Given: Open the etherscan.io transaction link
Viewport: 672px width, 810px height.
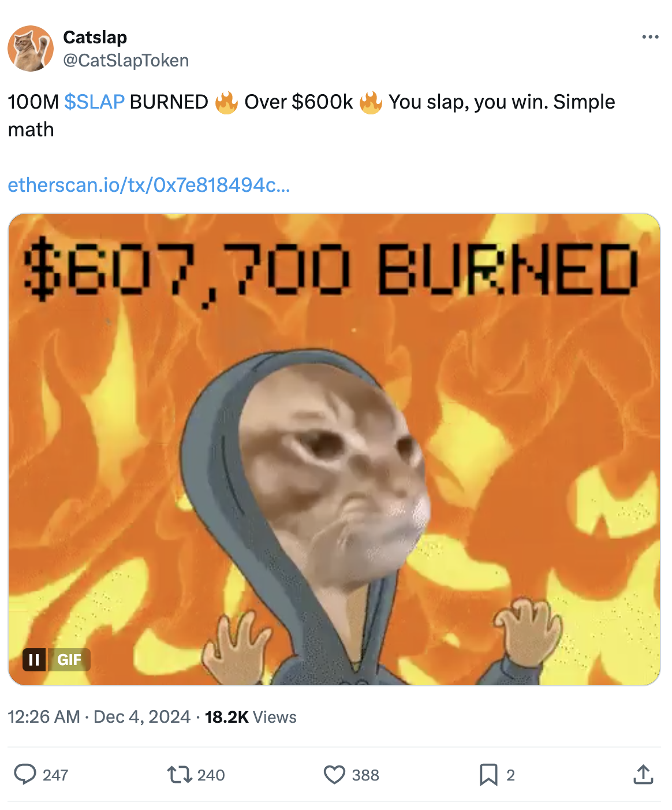Looking at the screenshot, I should 149,185.
